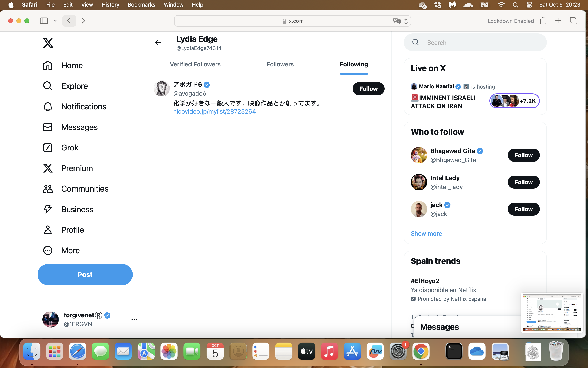Open avogado6 profile avatar

(x=161, y=89)
